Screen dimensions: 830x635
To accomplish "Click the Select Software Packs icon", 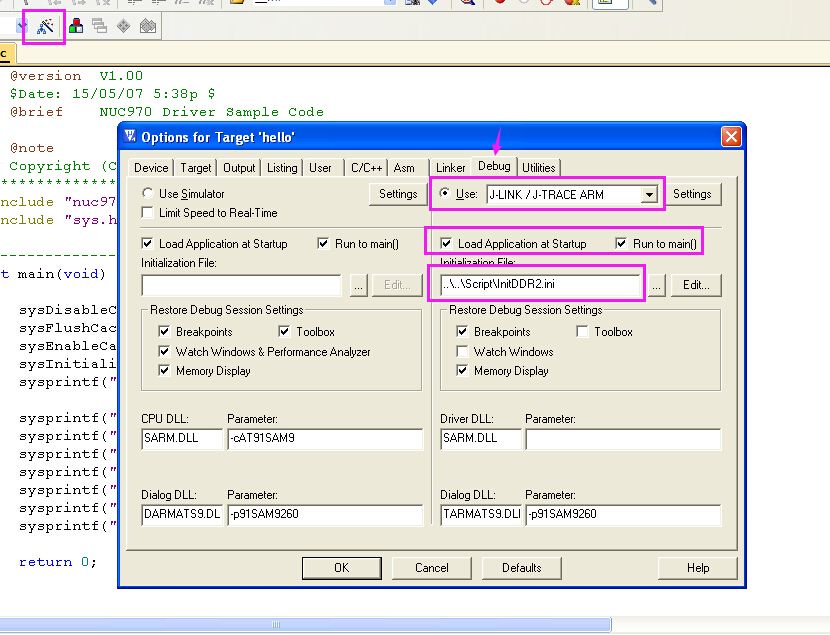I will (x=147, y=27).
